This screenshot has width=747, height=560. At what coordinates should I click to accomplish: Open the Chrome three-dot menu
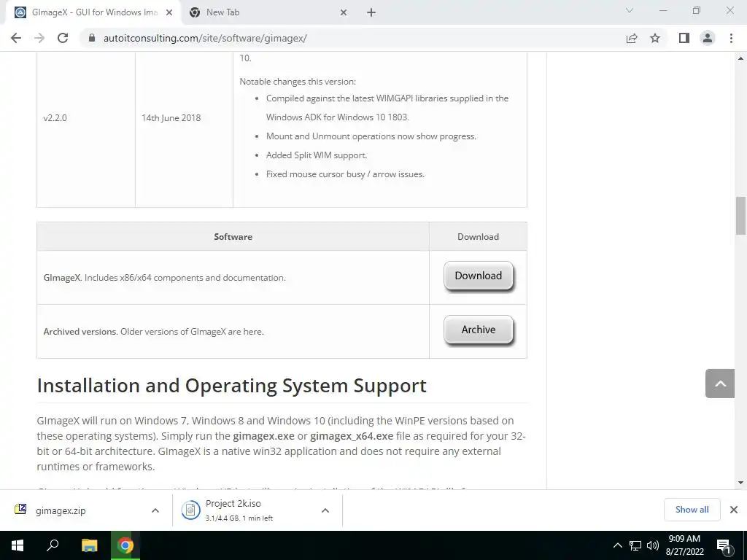point(731,38)
